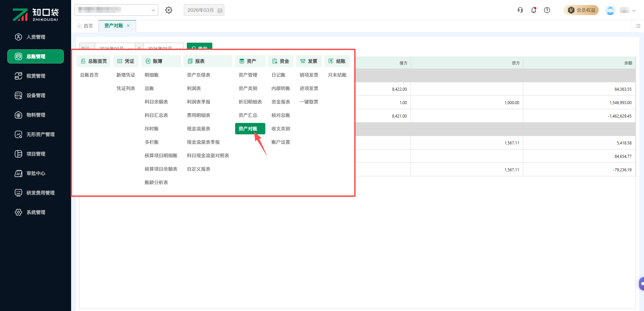The height and width of the screenshot is (311, 644).
Task: Open 新增凭证 from the menu
Action: (x=126, y=75)
